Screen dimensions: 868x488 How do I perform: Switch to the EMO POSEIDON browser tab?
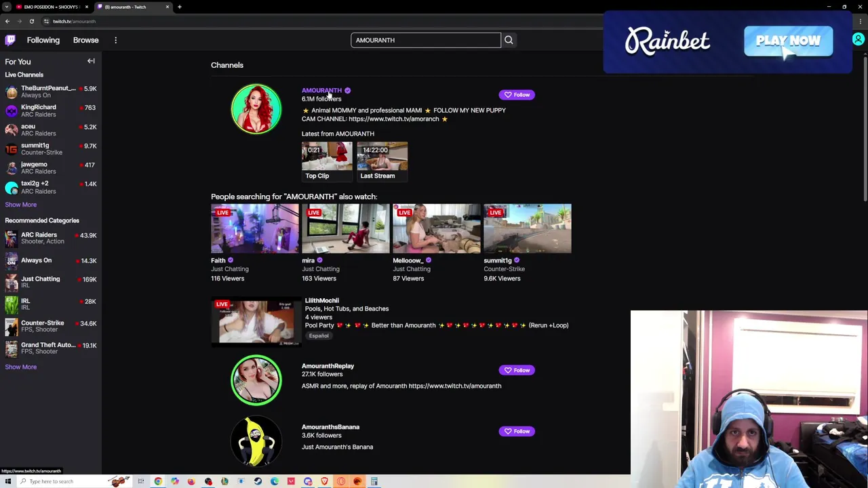52,7
